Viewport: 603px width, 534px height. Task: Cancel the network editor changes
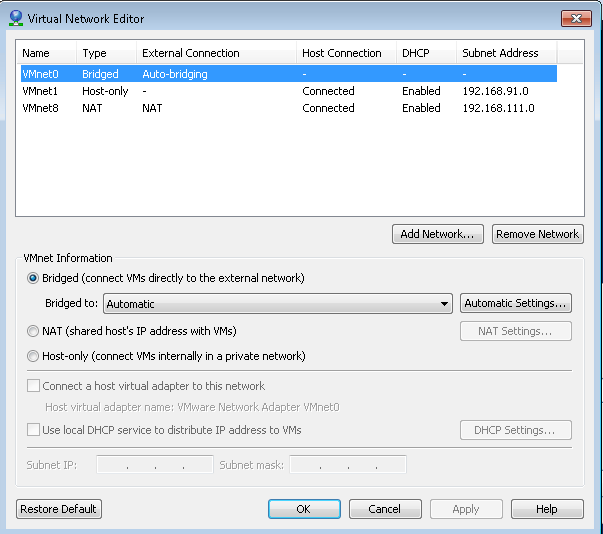[384, 509]
